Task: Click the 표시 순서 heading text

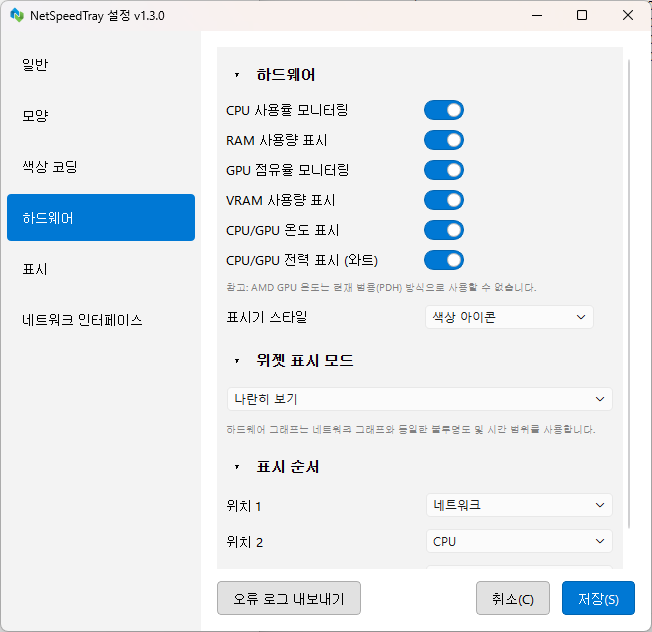Action: pyautogui.click(x=288, y=467)
